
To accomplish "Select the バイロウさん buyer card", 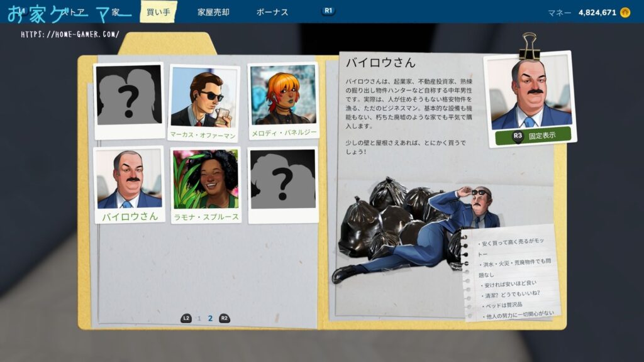I will click(x=130, y=185).
